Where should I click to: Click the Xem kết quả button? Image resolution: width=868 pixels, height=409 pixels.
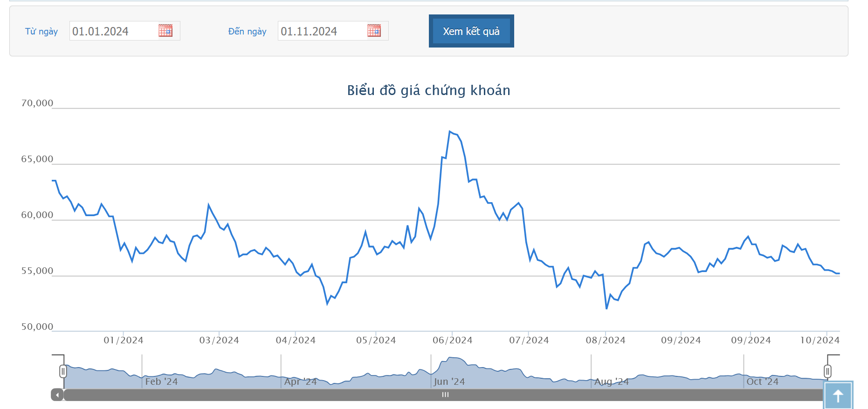click(x=471, y=31)
